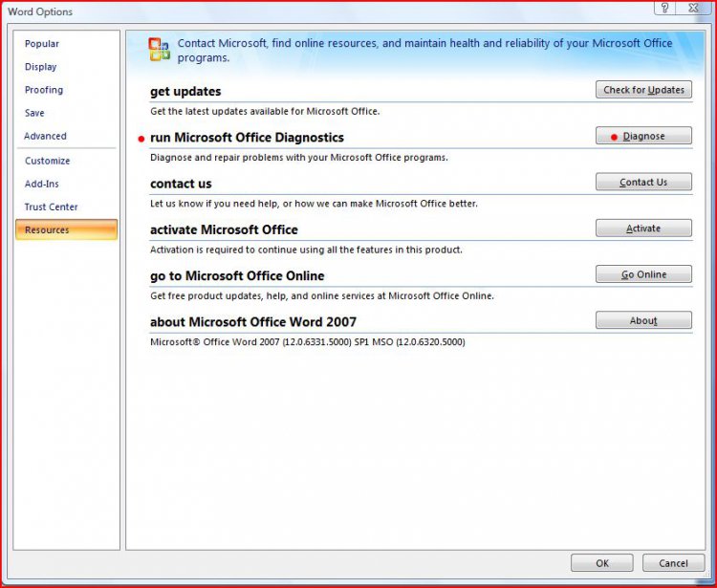Screen dimensions: 717x588
Task: Click the Go Online button
Action: (x=643, y=274)
